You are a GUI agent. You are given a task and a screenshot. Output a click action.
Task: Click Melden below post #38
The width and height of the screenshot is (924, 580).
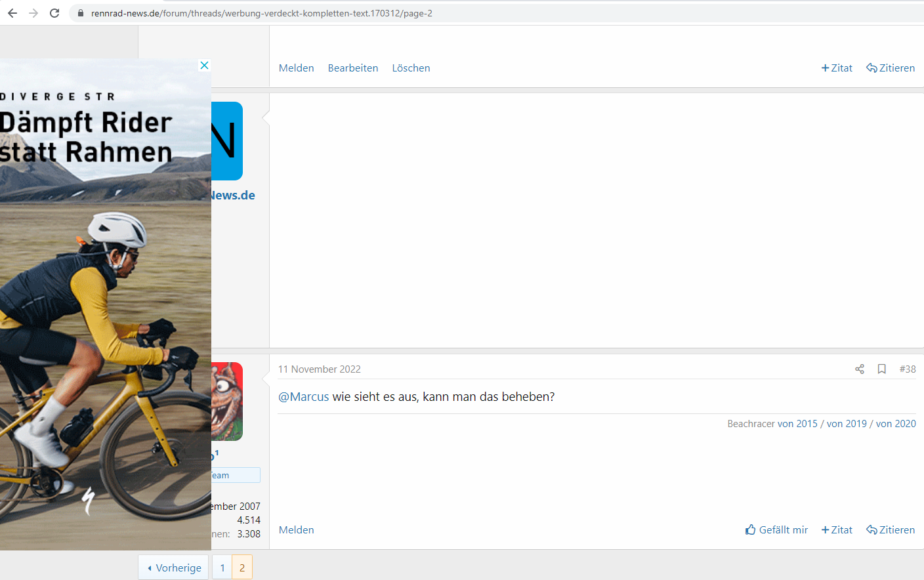[x=296, y=530]
